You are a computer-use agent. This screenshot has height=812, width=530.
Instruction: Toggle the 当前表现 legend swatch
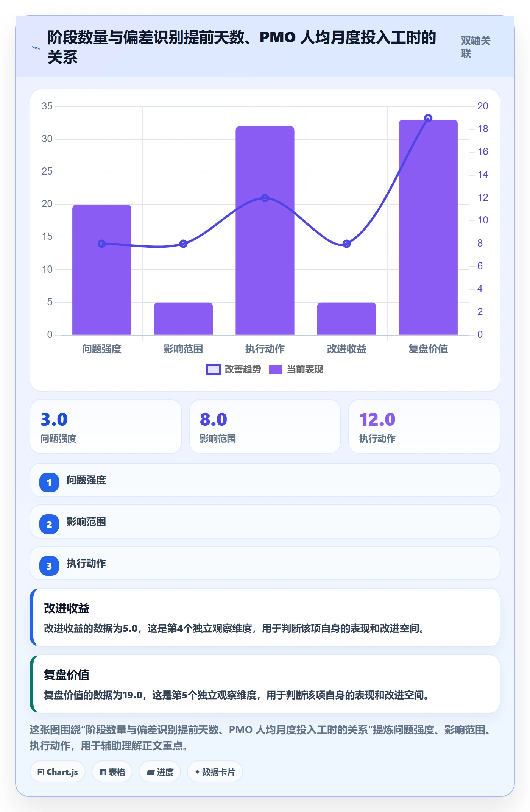tap(276, 370)
